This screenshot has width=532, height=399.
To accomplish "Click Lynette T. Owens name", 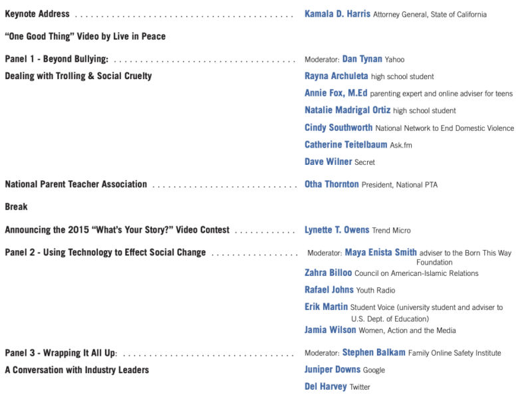I will pyautogui.click(x=336, y=230).
